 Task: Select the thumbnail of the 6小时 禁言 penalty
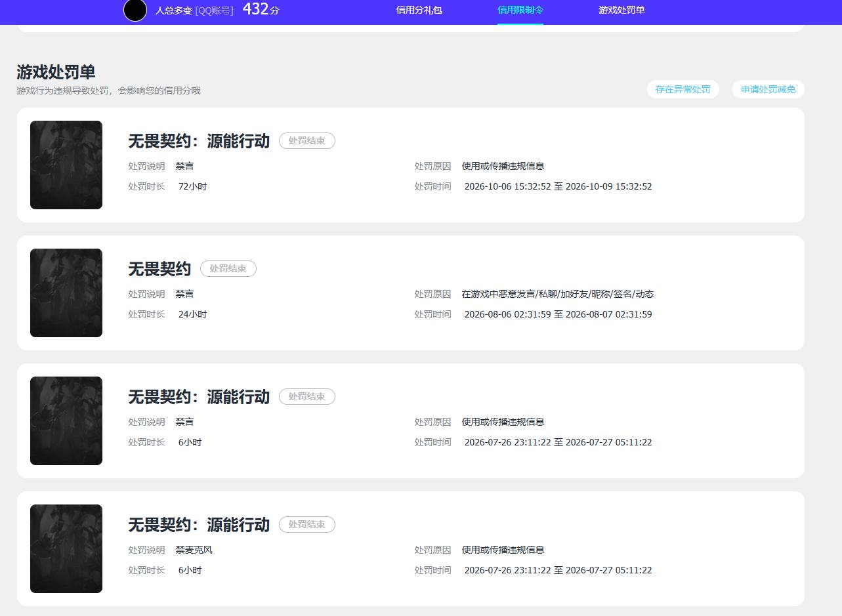pos(66,421)
